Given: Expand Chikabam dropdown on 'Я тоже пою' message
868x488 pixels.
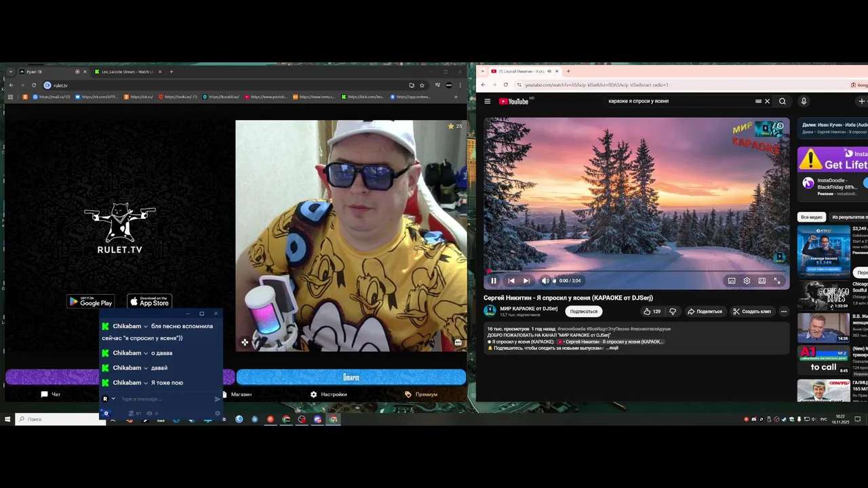Looking at the screenshot, I should coord(146,383).
